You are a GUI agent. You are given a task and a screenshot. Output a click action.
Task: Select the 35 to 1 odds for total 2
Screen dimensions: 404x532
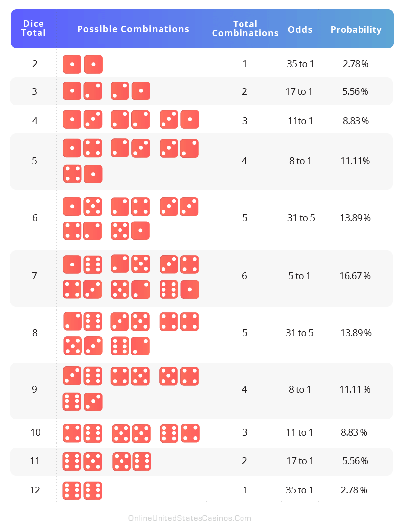tap(300, 64)
